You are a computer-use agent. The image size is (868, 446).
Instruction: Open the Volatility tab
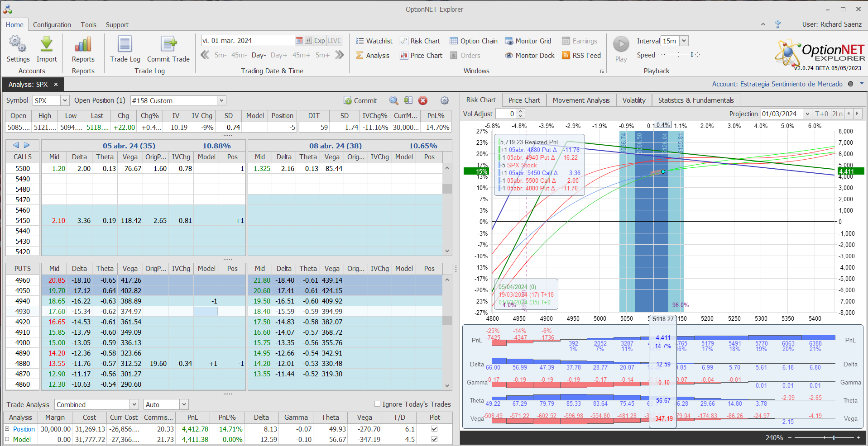634,100
